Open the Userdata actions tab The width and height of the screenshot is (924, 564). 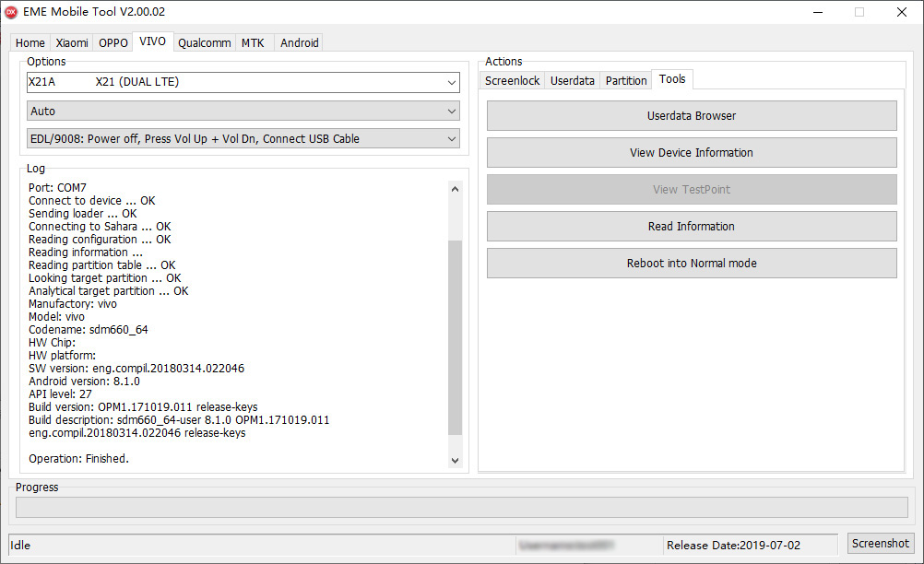572,81
